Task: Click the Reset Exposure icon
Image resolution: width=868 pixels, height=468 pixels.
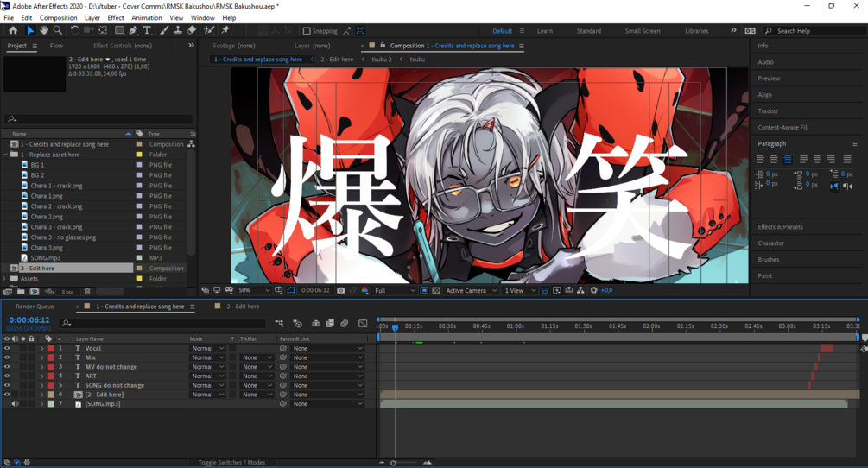Action: point(593,290)
